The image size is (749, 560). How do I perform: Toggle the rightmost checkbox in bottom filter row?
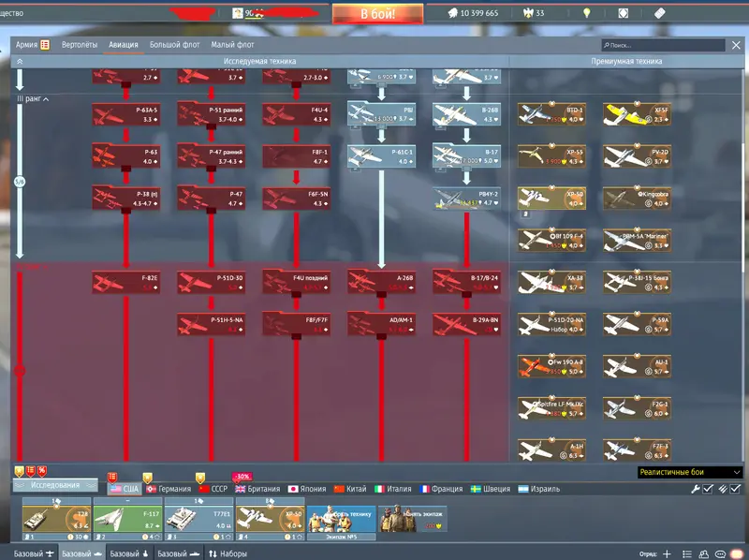pyautogui.click(x=735, y=489)
